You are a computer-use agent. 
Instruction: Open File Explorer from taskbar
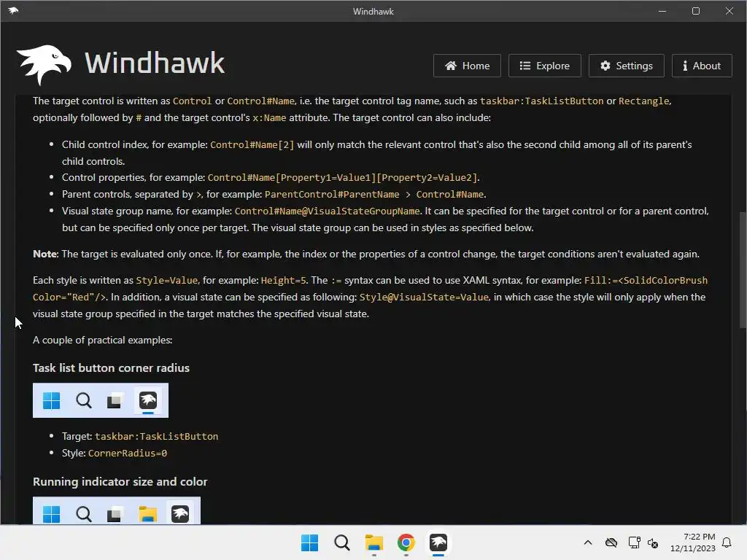tap(374, 542)
